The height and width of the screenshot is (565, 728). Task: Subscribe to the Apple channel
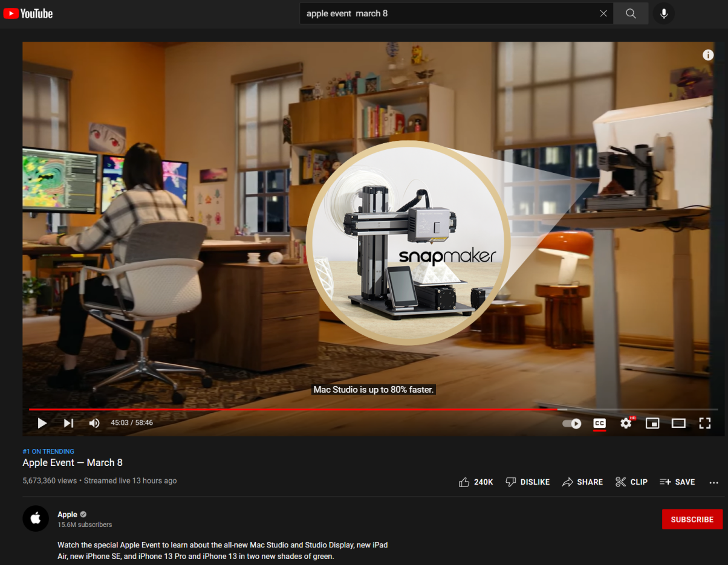pos(692,519)
